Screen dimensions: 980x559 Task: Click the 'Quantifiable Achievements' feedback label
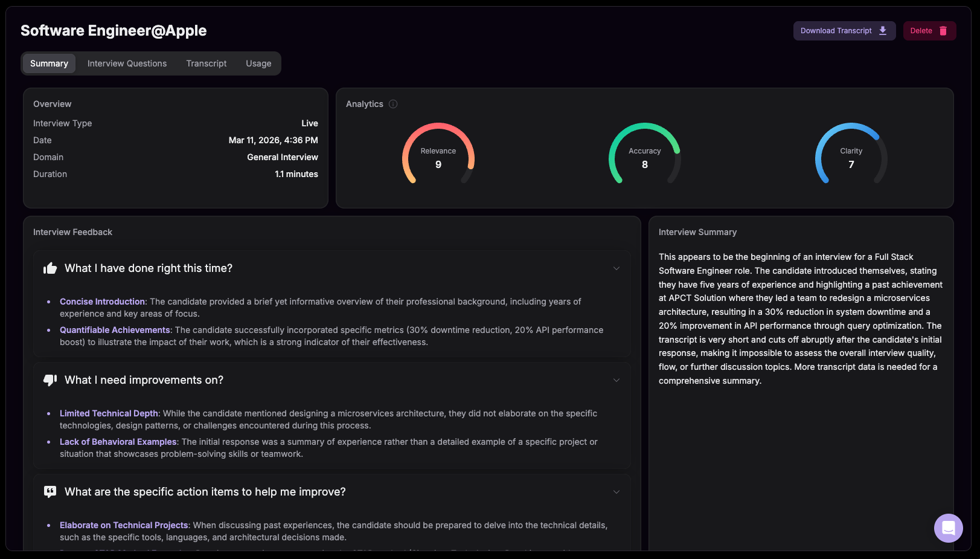[115, 330]
